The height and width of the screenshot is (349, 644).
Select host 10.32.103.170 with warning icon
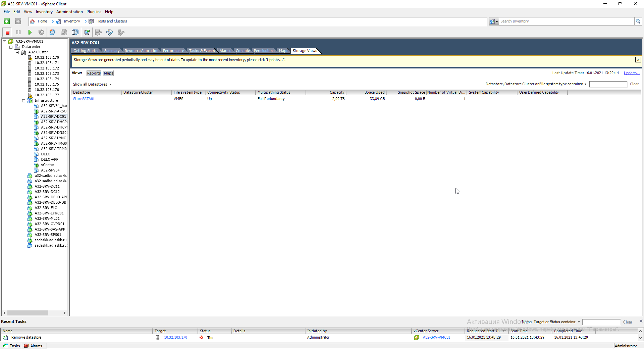tap(47, 58)
